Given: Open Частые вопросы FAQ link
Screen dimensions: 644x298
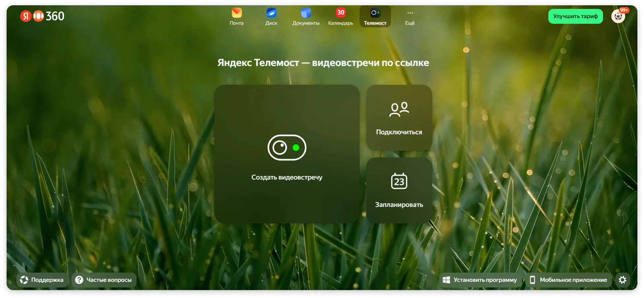Looking at the screenshot, I should point(104,280).
